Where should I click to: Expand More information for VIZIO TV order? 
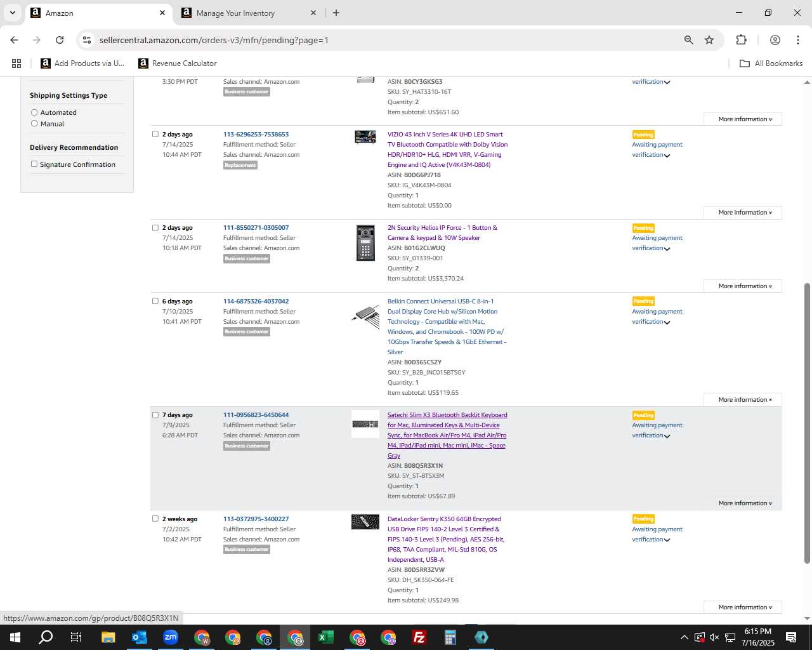click(743, 213)
